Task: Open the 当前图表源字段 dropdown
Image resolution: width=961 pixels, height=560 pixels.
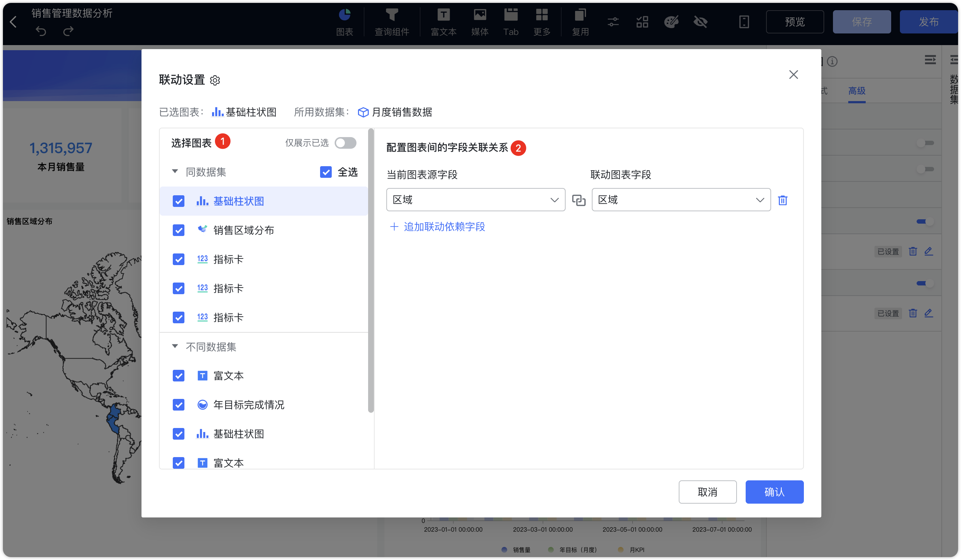Action: point(475,200)
